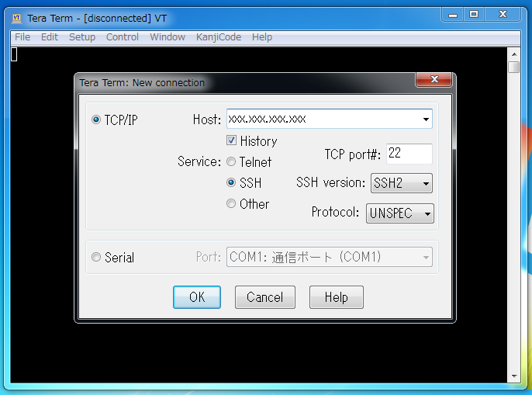This screenshot has height=395, width=532.
Task: Choose the Other service option
Action: click(x=231, y=203)
